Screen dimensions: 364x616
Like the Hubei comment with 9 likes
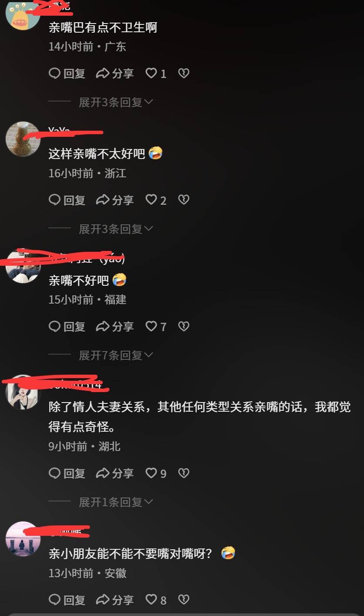156,474
